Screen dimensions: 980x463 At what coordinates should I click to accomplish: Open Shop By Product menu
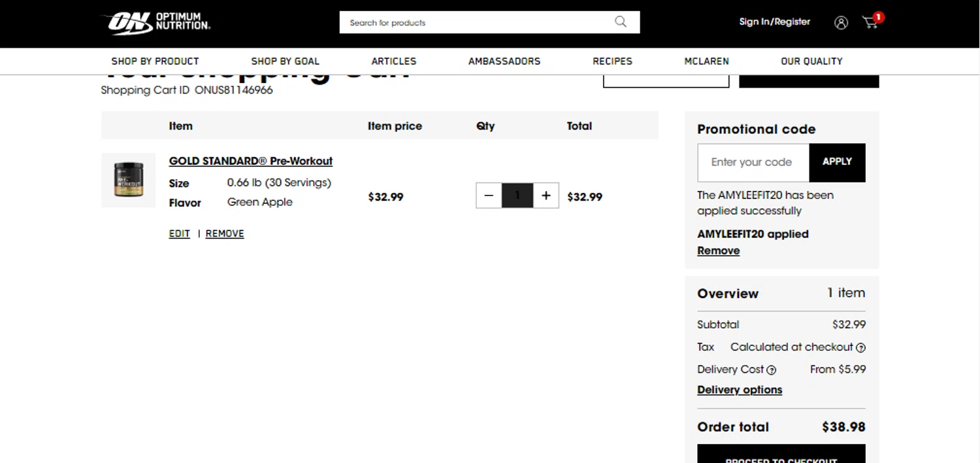155,61
